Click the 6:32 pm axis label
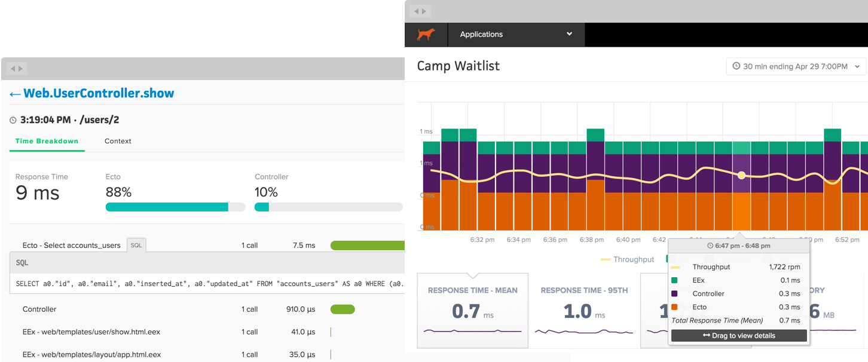The image size is (868, 362). (482, 240)
